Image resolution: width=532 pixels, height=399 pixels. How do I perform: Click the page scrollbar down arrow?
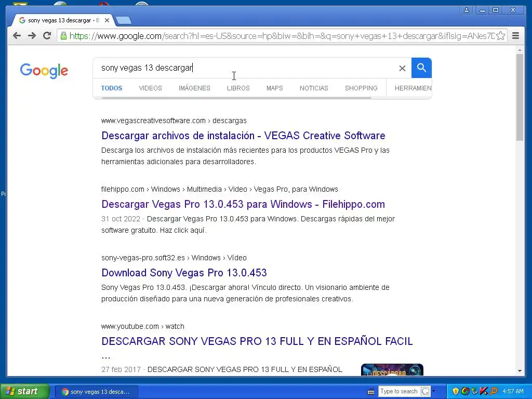point(520,371)
